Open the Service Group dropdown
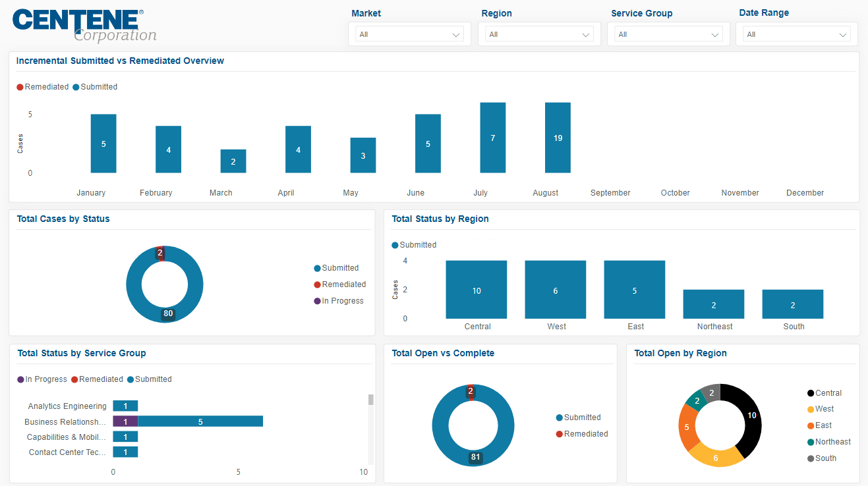Image resolution: width=868 pixels, height=486 pixels. [668, 34]
